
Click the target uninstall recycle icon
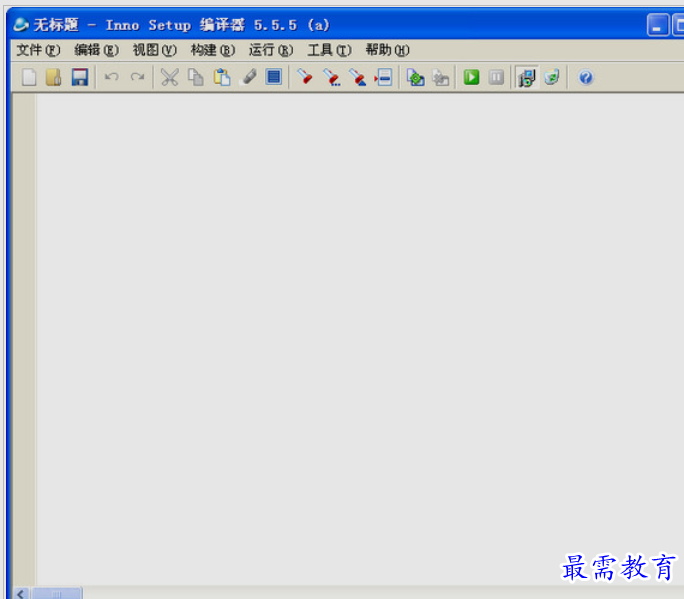[552, 78]
